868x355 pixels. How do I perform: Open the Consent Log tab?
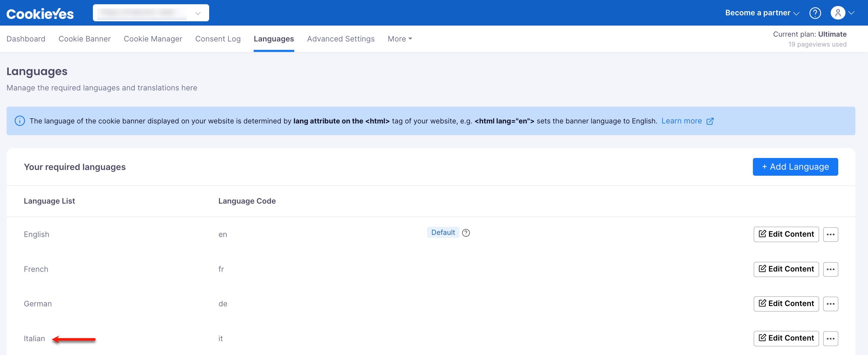point(218,39)
